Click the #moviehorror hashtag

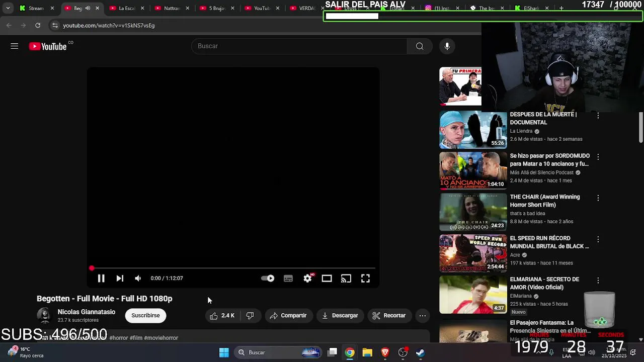[161, 338]
